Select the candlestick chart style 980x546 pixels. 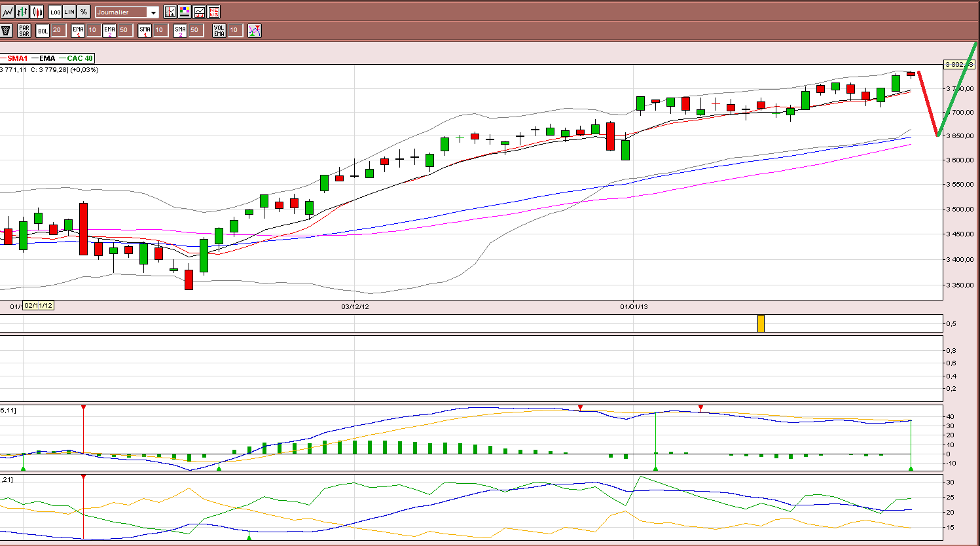point(37,12)
